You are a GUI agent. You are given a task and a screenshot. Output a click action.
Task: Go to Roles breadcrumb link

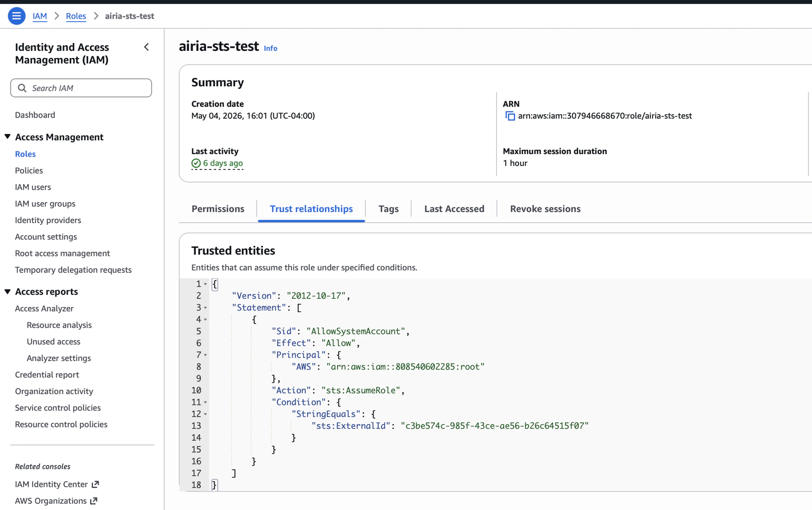point(76,16)
